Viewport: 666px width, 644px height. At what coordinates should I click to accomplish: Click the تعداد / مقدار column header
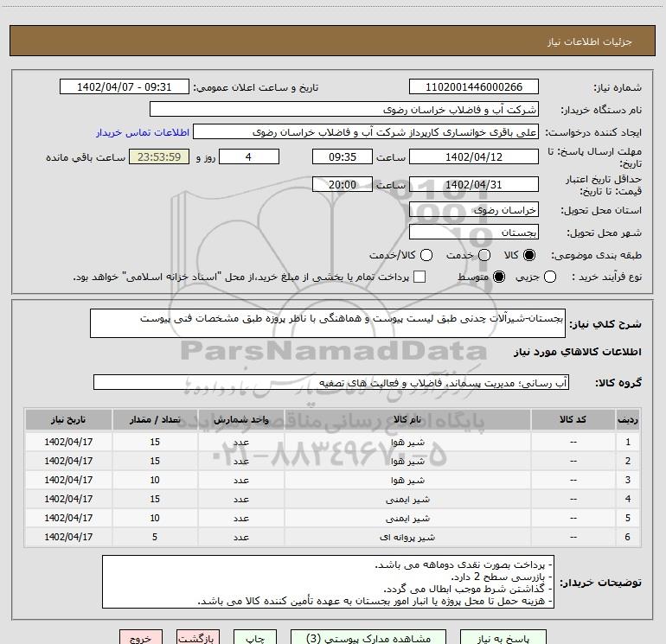155,420
